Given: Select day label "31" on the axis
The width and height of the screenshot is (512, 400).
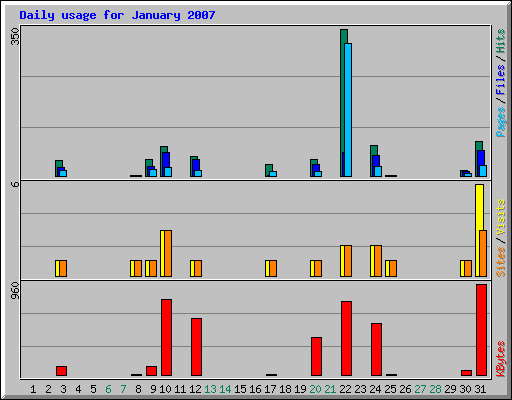Looking at the screenshot, I should [480, 389].
